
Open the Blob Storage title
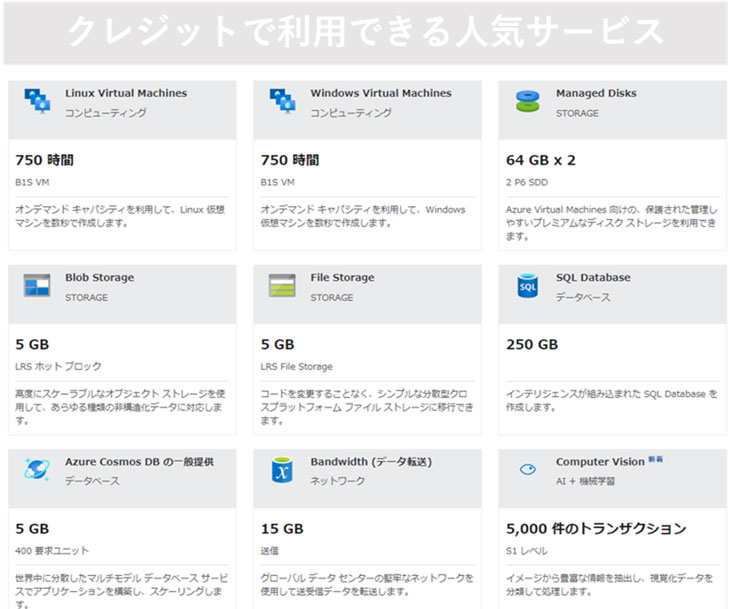(99, 278)
